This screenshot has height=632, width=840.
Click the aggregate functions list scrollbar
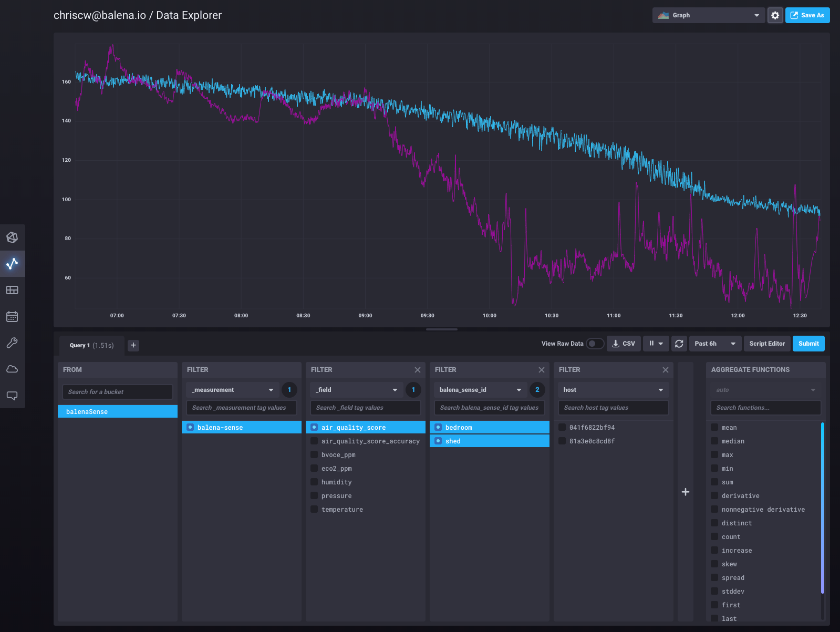[x=822, y=507]
